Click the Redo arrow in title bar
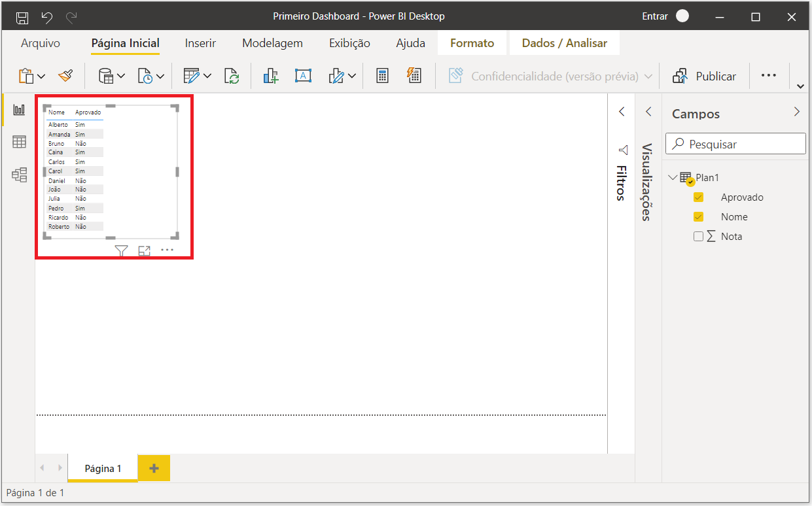Image resolution: width=812 pixels, height=506 pixels. (x=71, y=17)
